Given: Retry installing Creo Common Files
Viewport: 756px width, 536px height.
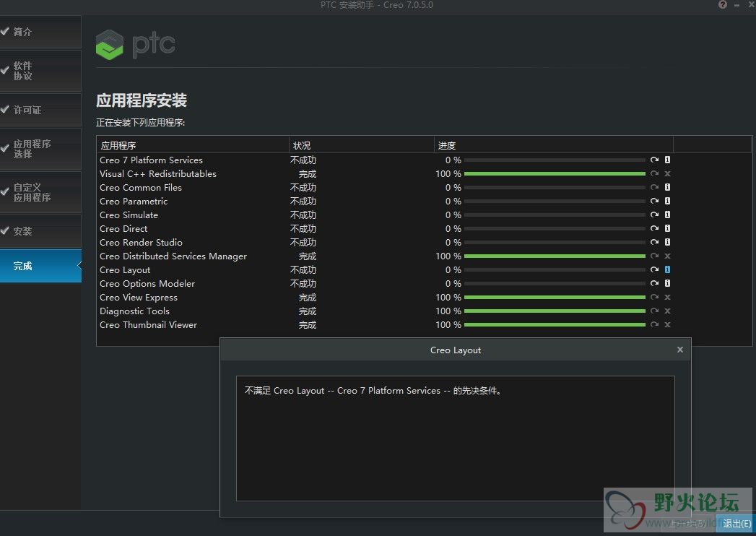Looking at the screenshot, I should 654,187.
